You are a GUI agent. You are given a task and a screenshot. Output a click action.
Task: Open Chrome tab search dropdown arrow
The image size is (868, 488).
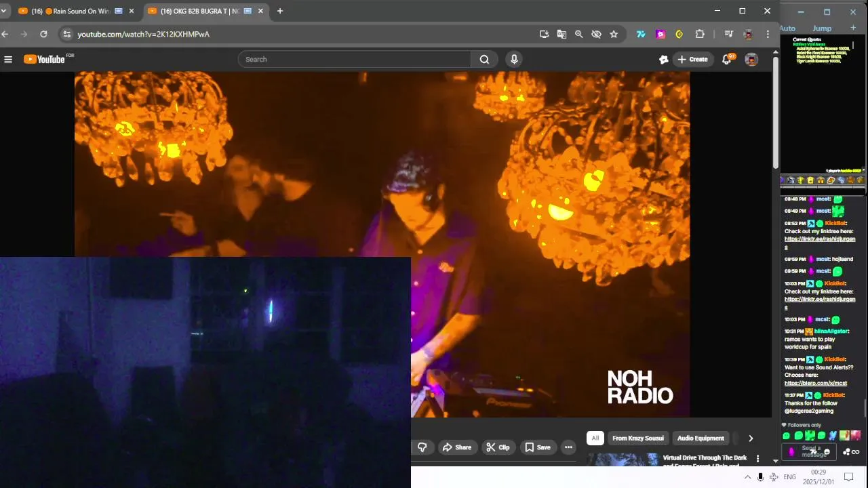coord(3,11)
